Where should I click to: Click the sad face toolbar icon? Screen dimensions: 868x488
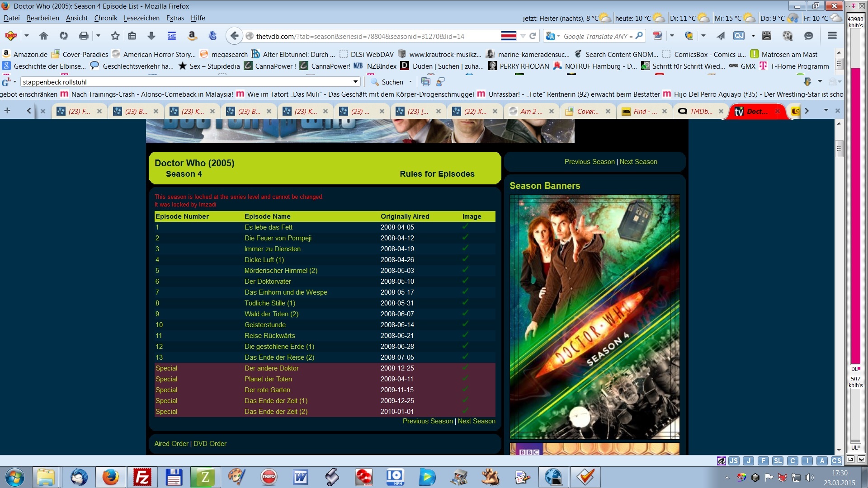tap(767, 36)
